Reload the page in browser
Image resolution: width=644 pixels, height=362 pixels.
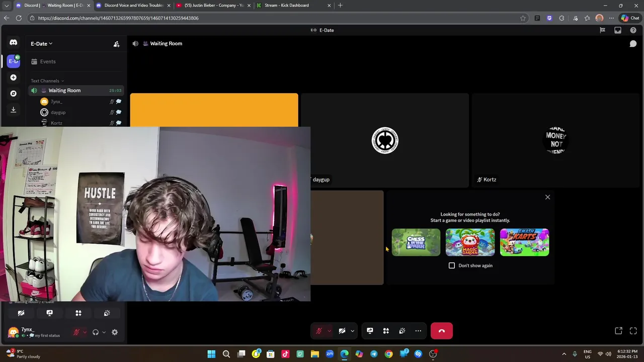19,18
